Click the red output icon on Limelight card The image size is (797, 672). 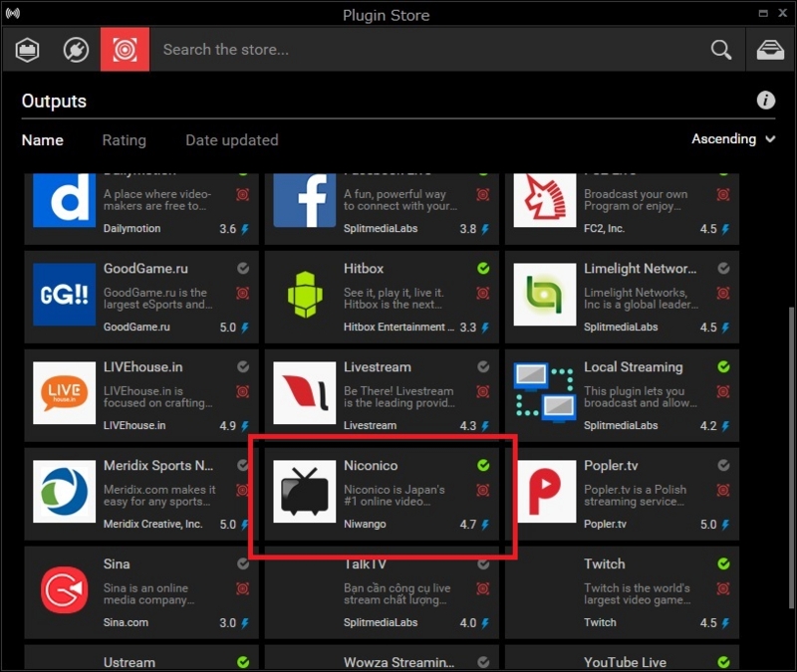723,293
